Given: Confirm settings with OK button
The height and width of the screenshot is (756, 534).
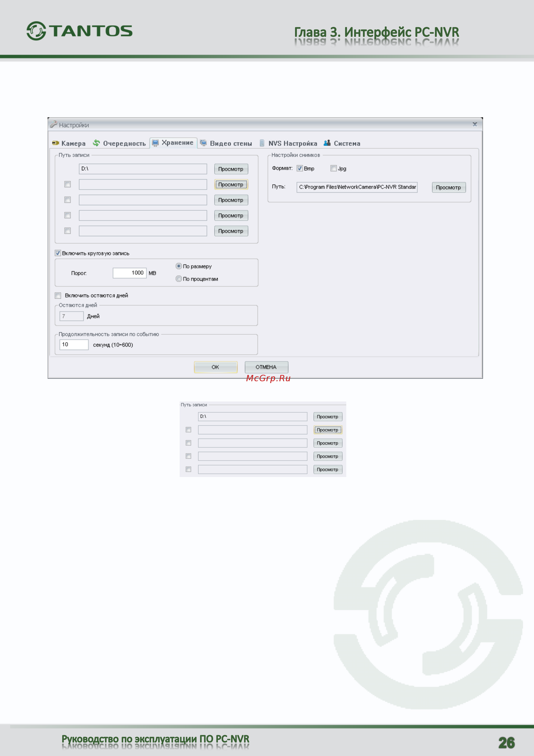Looking at the screenshot, I should pos(216,367).
